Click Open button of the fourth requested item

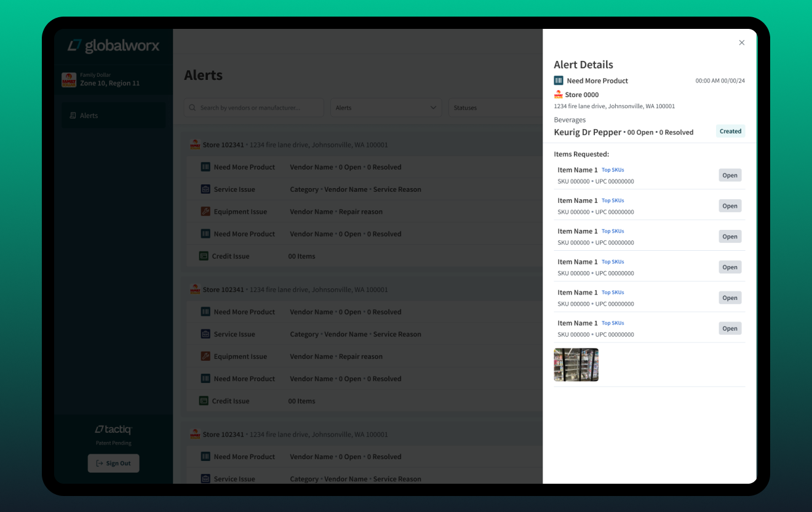click(x=730, y=267)
